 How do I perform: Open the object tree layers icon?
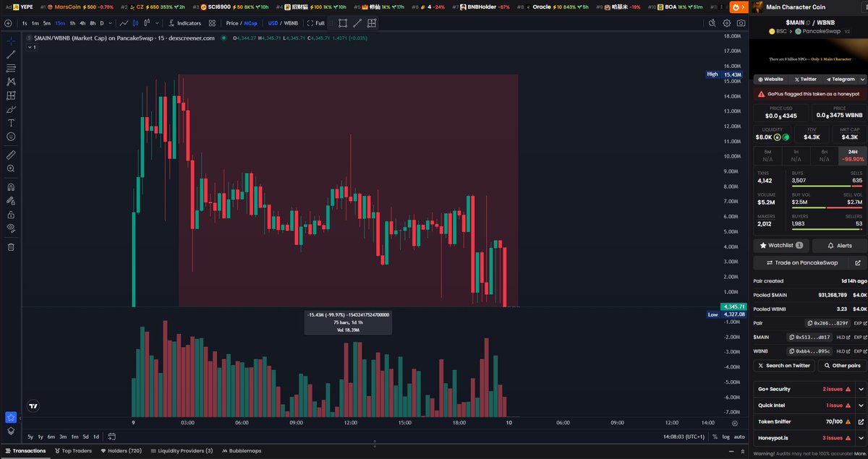(x=11, y=430)
